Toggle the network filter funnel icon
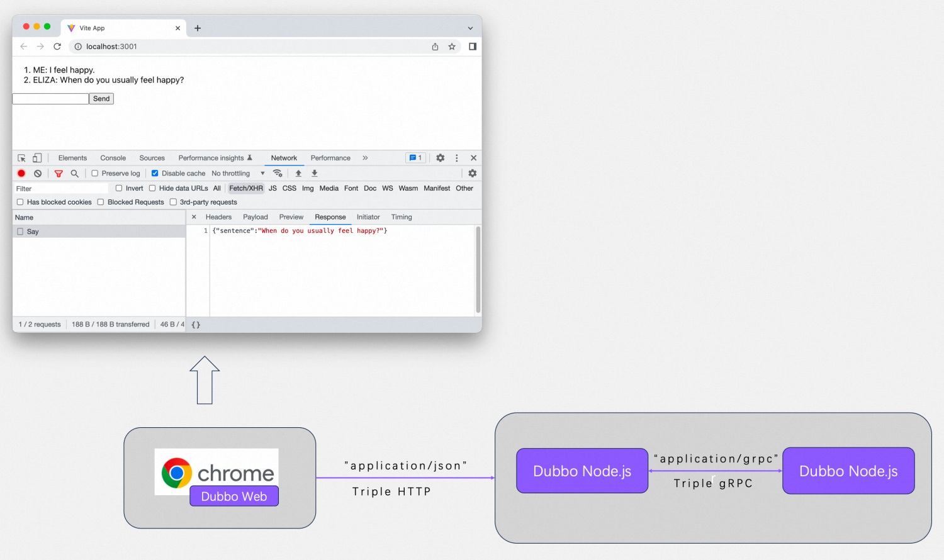The image size is (944, 560). click(59, 174)
